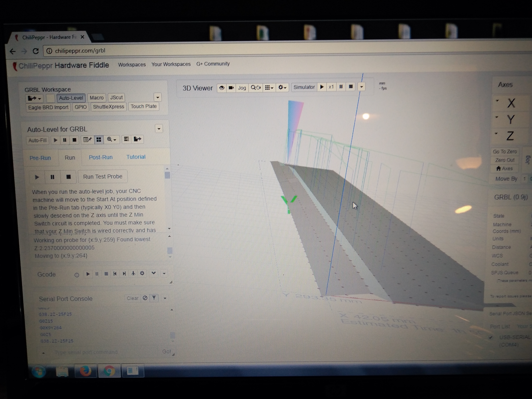Click the Simulator x1 speed button
Screen dimensions: 532x399
coord(331,87)
